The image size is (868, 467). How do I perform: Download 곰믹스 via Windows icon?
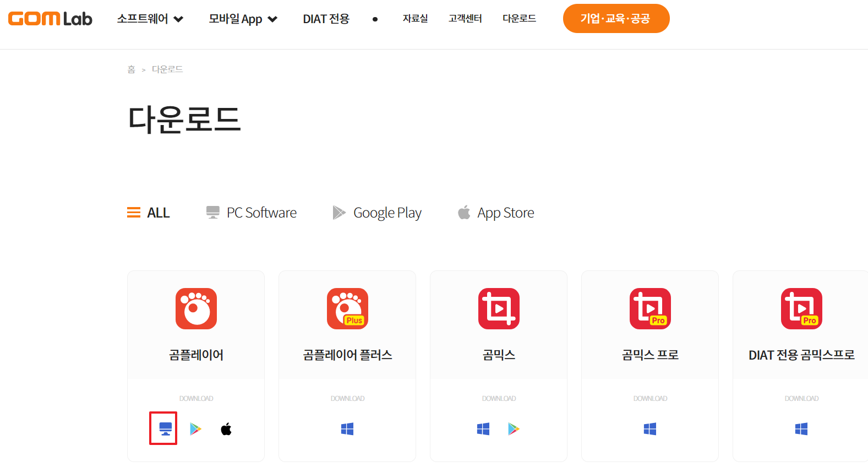click(x=483, y=428)
